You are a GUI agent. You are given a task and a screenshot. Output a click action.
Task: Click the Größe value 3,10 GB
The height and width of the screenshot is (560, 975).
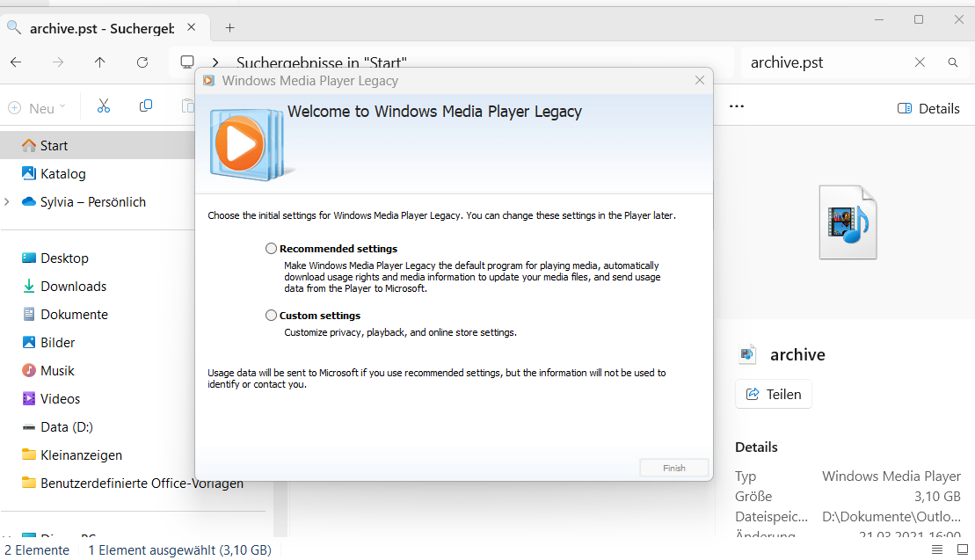point(937,497)
